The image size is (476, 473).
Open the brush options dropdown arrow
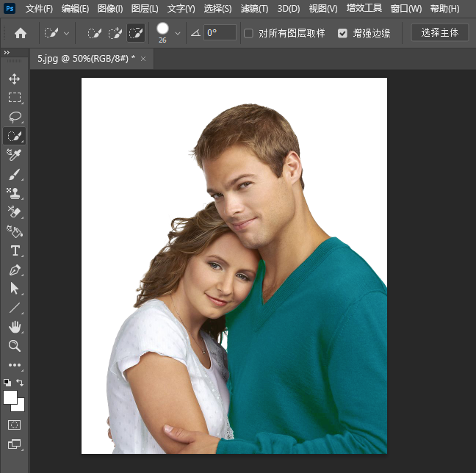coord(178,33)
